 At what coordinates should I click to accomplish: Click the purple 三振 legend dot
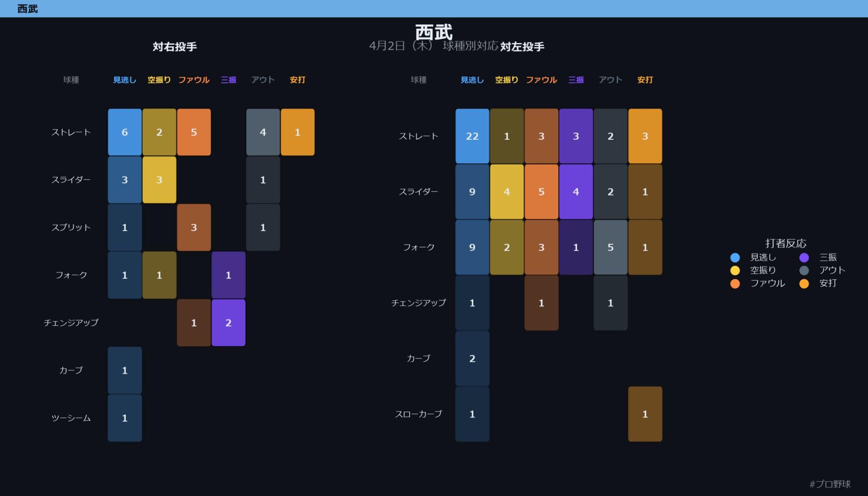[x=804, y=257]
